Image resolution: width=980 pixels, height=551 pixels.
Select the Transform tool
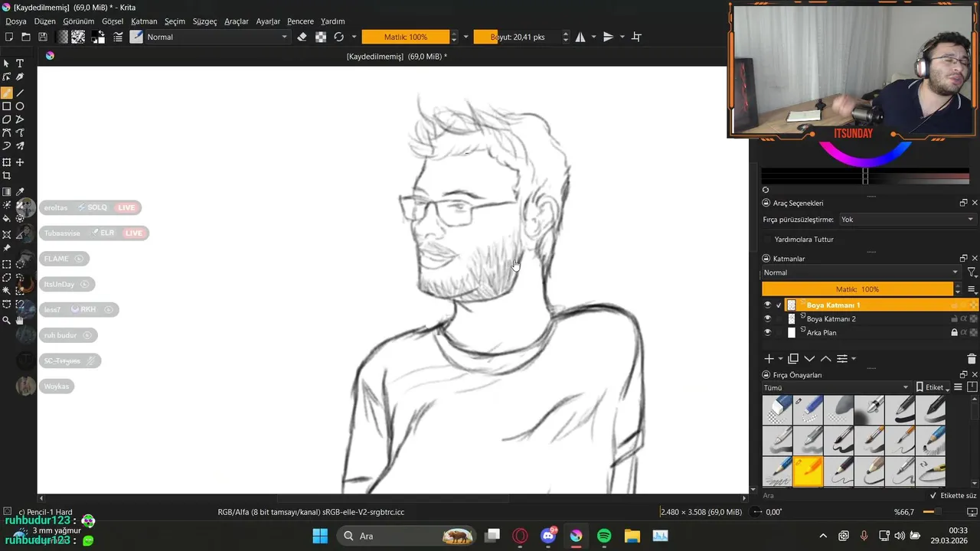pos(6,162)
